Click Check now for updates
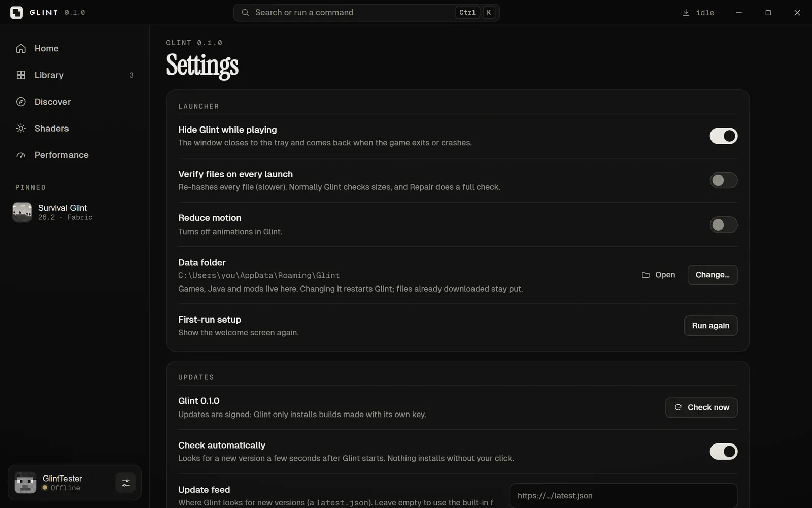The width and height of the screenshot is (812, 508). tap(701, 407)
